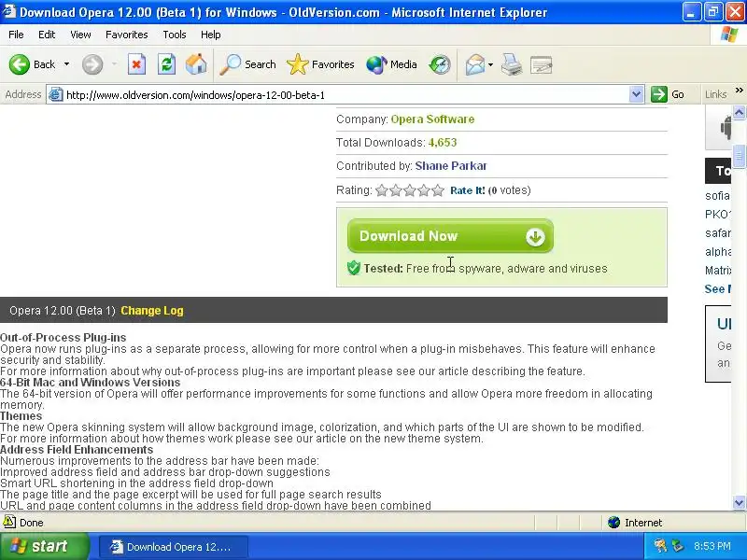The height and width of the screenshot is (560, 747).
Task: Set rating with the fifth star
Action: click(438, 190)
